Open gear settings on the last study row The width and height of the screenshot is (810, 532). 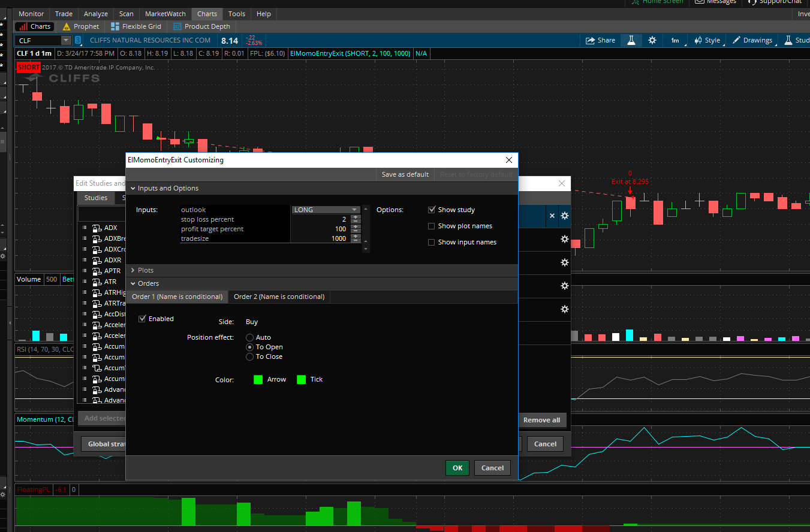pos(564,309)
